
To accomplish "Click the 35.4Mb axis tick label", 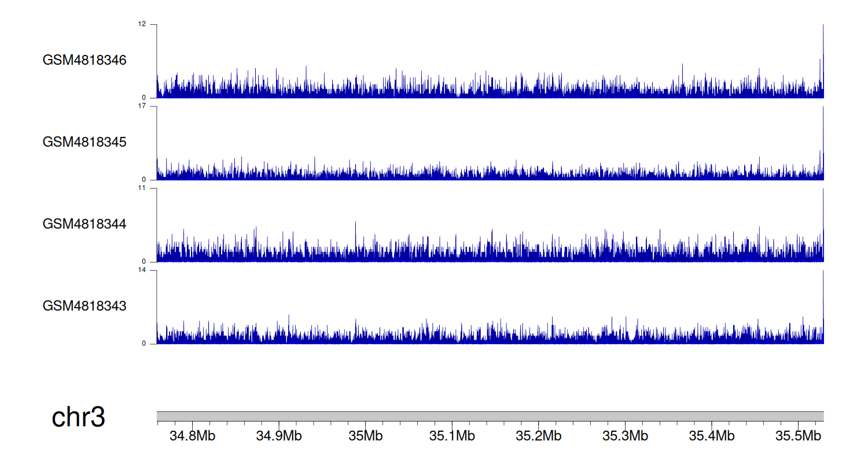I will point(712,435).
